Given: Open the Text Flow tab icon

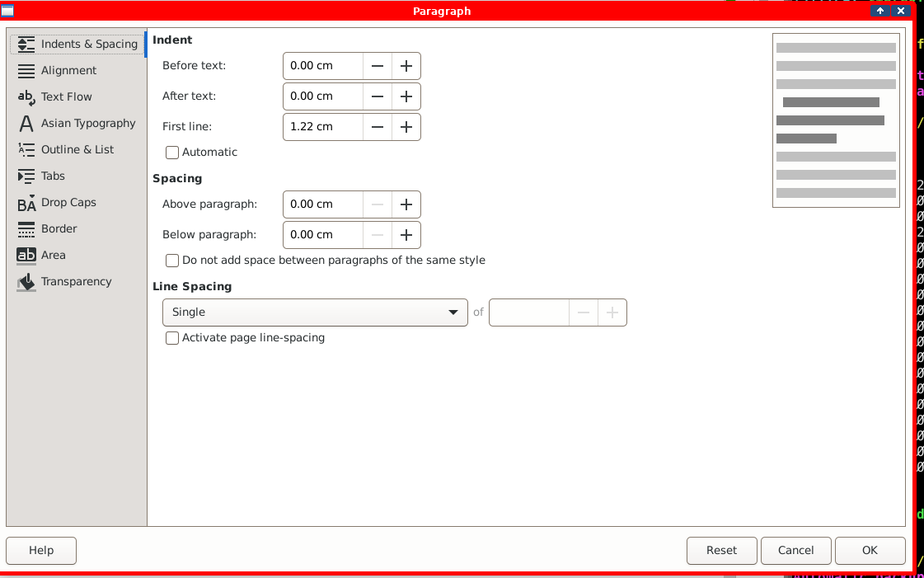Looking at the screenshot, I should pyautogui.click(x=26, y=97).
